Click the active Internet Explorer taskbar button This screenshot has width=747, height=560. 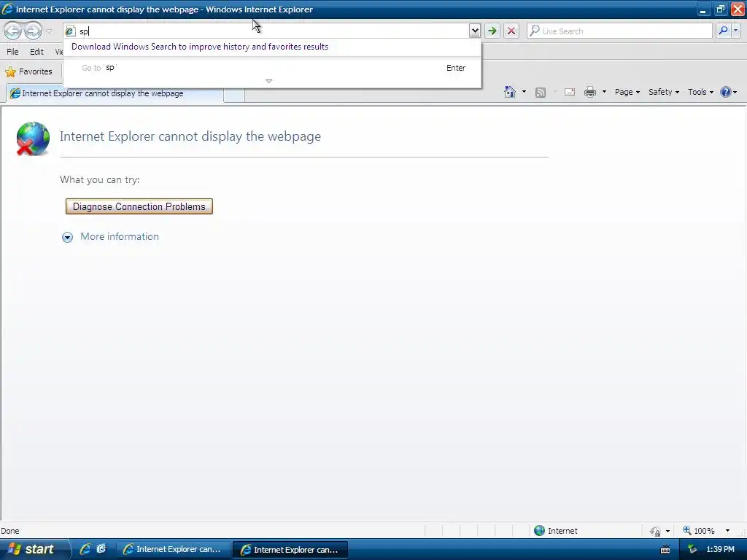tap(290, 550)
